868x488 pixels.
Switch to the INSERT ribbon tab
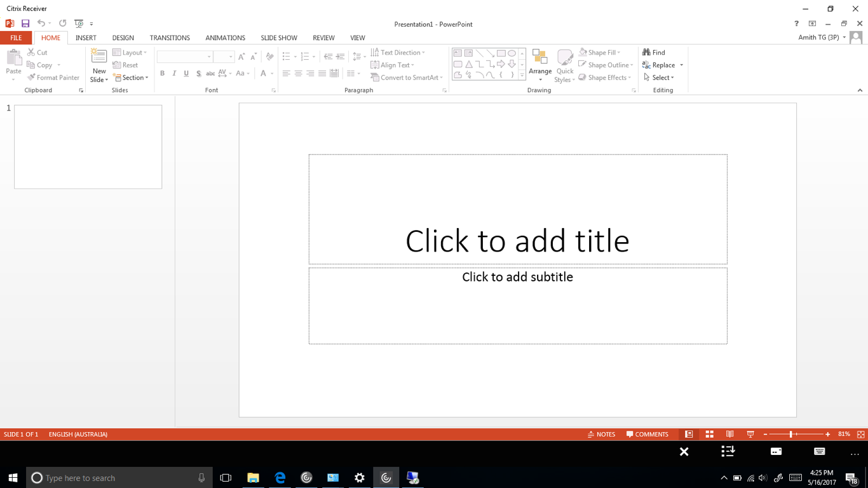86,37
